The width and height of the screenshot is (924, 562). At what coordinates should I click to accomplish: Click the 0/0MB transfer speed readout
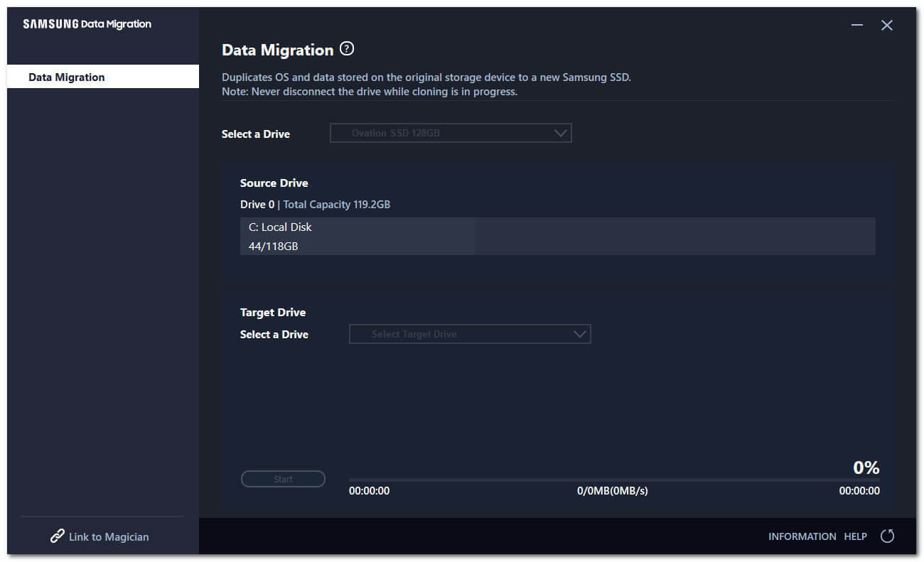[613, 490]
